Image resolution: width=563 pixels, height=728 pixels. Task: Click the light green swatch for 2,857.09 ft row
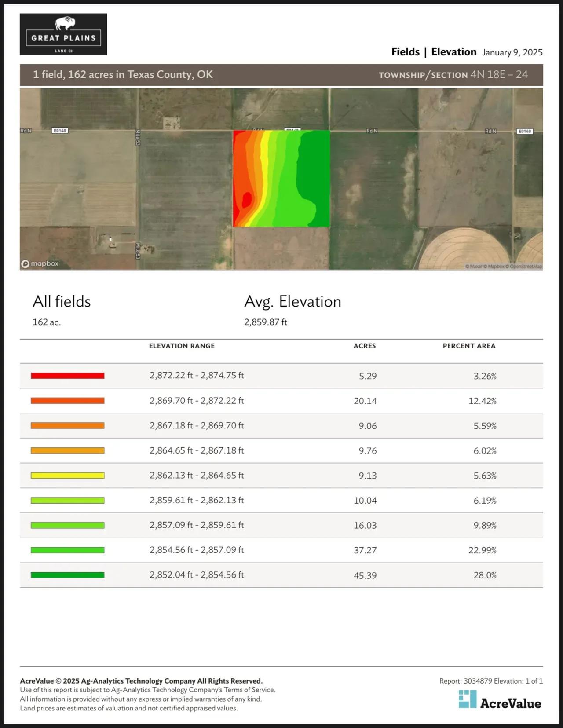[68, 525]
